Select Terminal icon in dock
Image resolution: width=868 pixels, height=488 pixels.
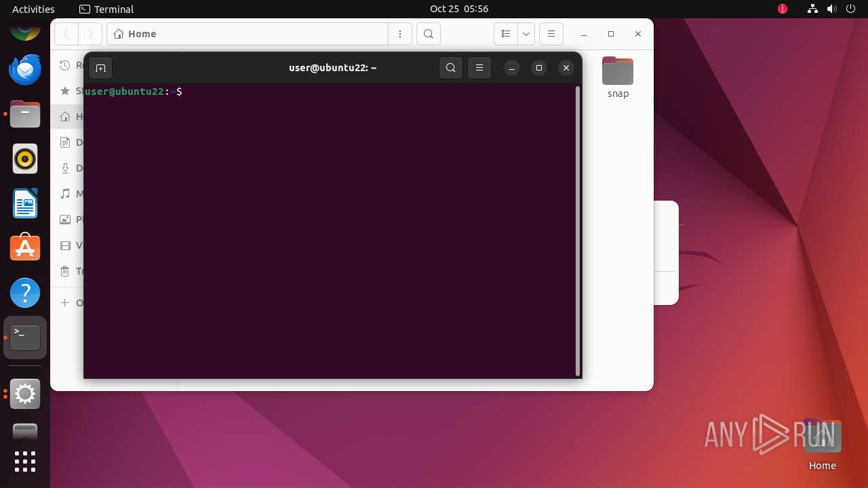pyautogui.click(x=25, y=338)
